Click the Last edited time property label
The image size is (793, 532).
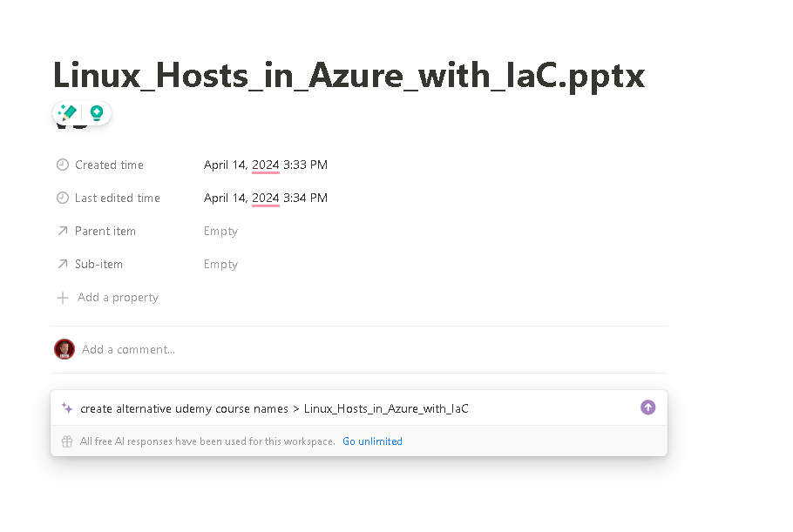coord(118,198)
